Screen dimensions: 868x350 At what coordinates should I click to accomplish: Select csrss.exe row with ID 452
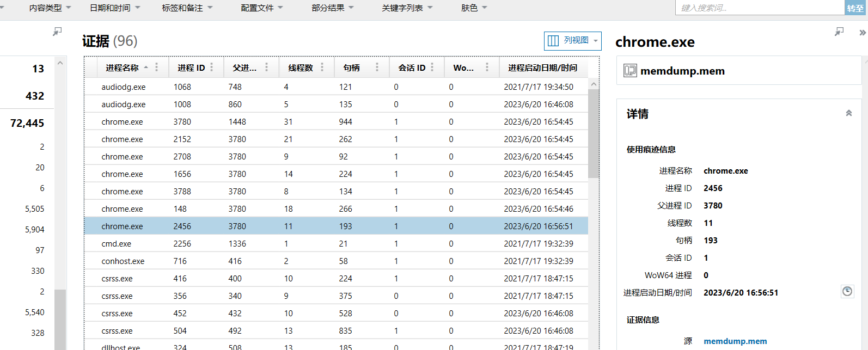[x=336, y=313]
